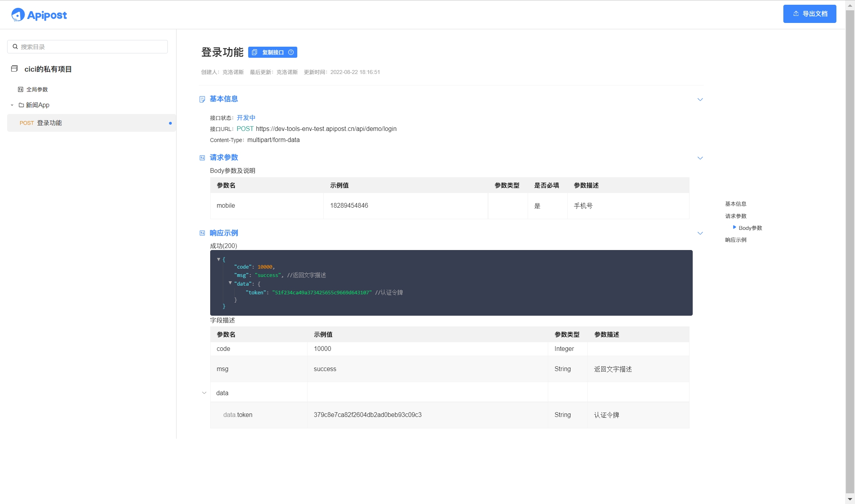Click the 379c8e7ca82f2604db2ad0beb93c09c3 value
The height and width of the screenshot is (504, 855).
point(368,415)
